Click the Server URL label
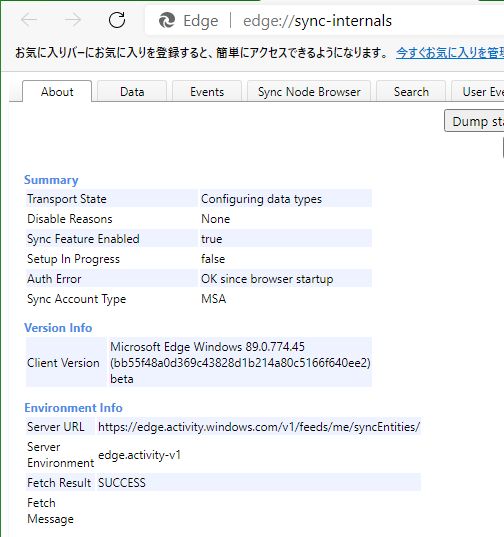504x537 pixels. pyautogui.click(x=55, y=427)
